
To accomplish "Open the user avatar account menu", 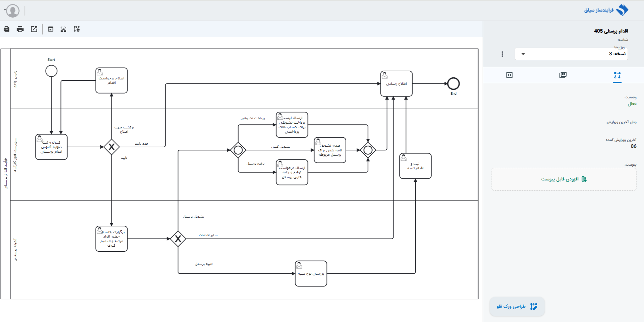I will 13,11.
